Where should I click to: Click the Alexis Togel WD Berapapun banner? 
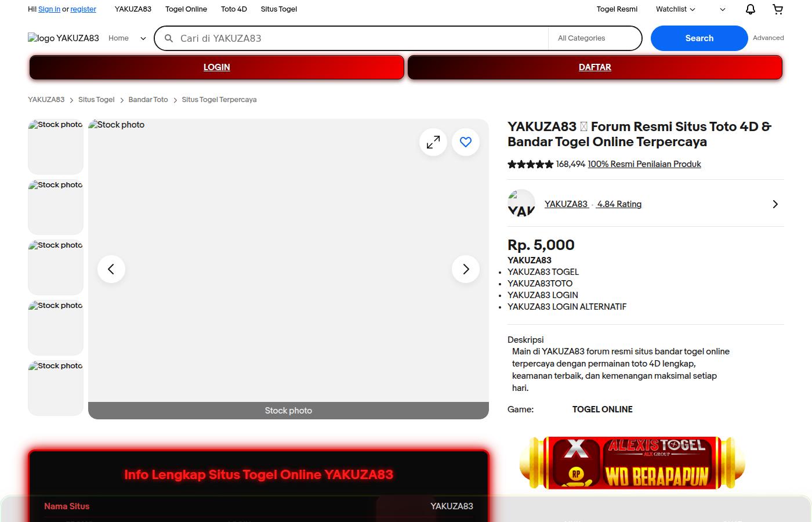pos(633,463)
